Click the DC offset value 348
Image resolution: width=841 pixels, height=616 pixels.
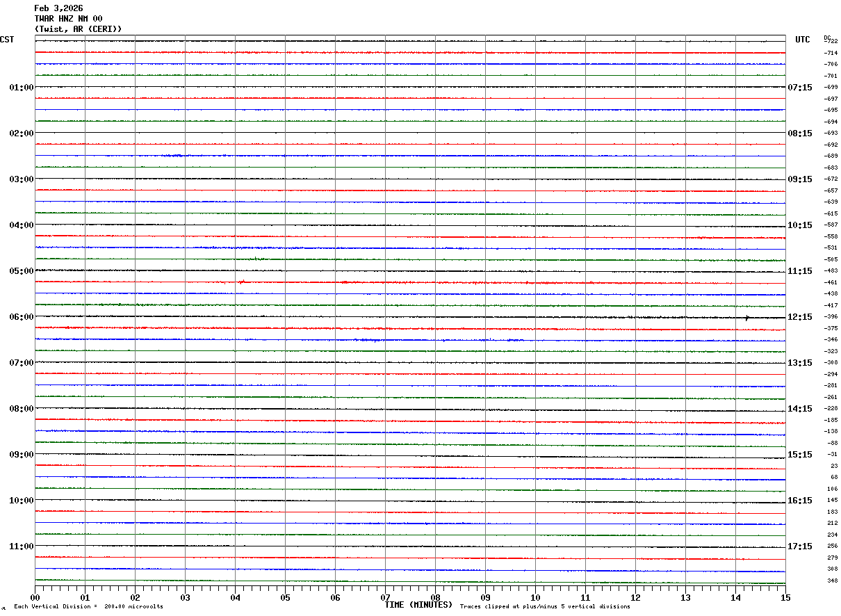click(x=833, y=581)
